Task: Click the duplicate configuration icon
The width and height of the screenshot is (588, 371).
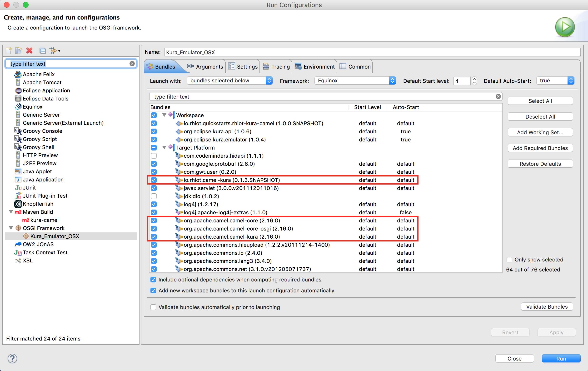Action: [x=19, y=51]
